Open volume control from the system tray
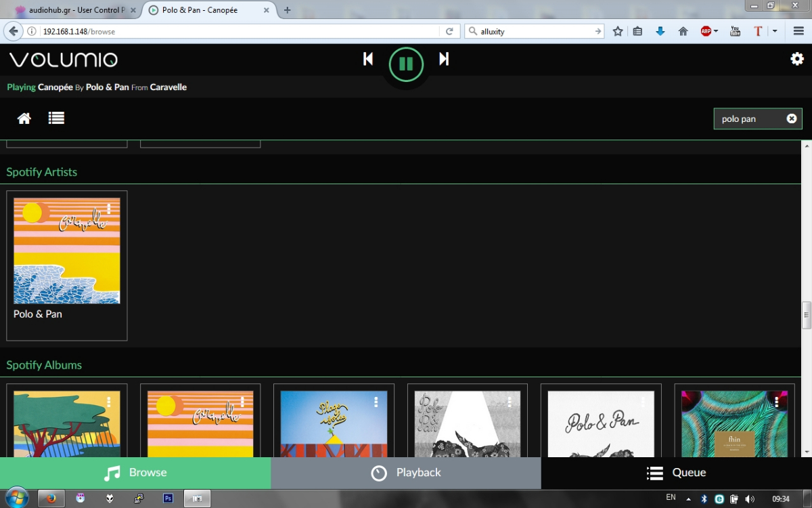The image size is (812, 508). (749, 498)
